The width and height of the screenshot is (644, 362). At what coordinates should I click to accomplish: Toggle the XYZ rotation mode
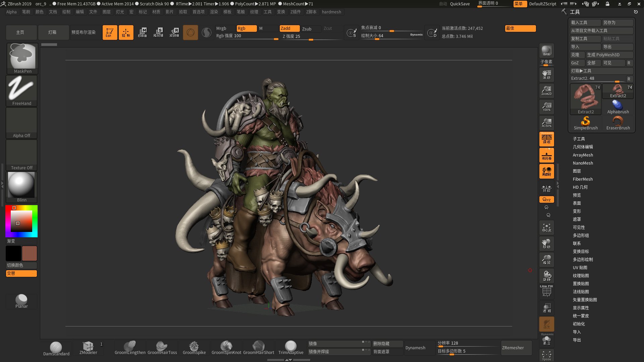(546, 199)
